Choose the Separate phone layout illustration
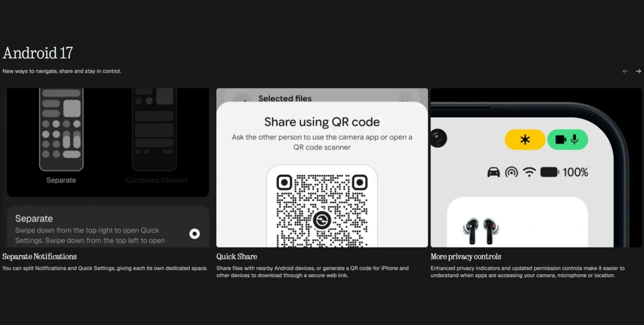This screenshot has width=644, height=325. [61, 129]
